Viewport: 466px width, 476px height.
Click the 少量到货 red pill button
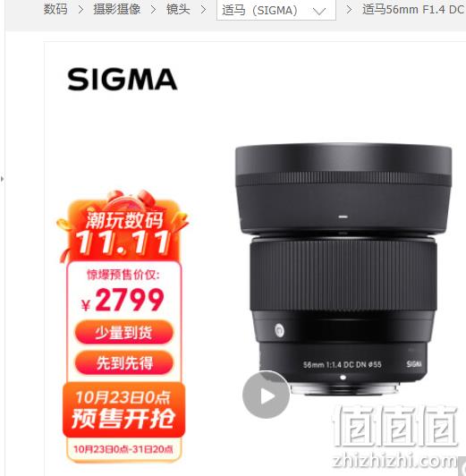pyautogui.click(x=124, y=333)
